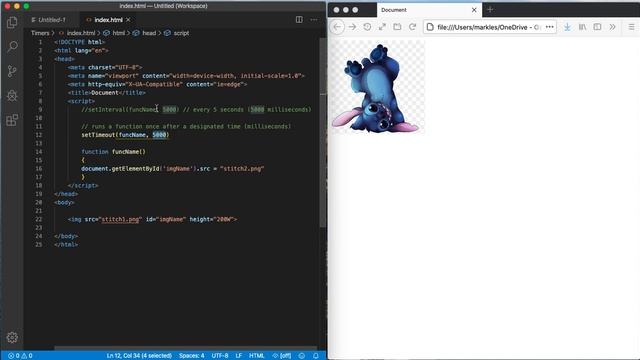Viewport: 640px width, 360px height.
Task: Click the Ln 12, Col 34 status entry
Action: click(x=139, y=356)
